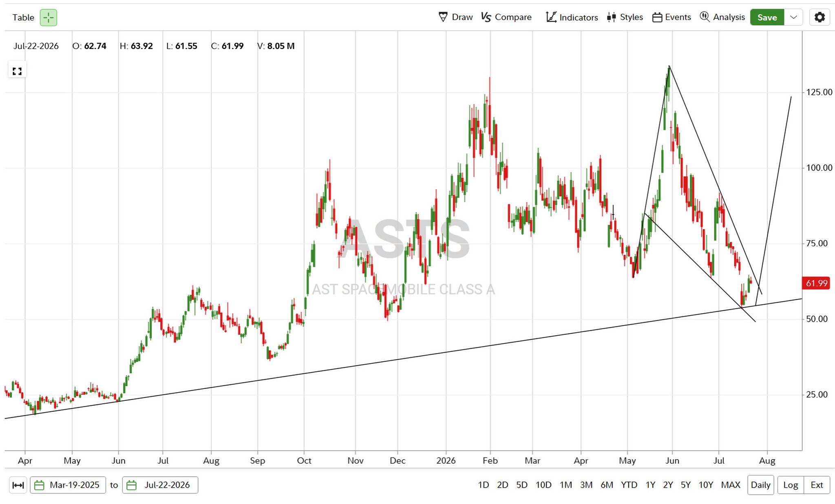Open the Jul-22-2026 end date picker
The image size is (835, 504).
[160, 485]
